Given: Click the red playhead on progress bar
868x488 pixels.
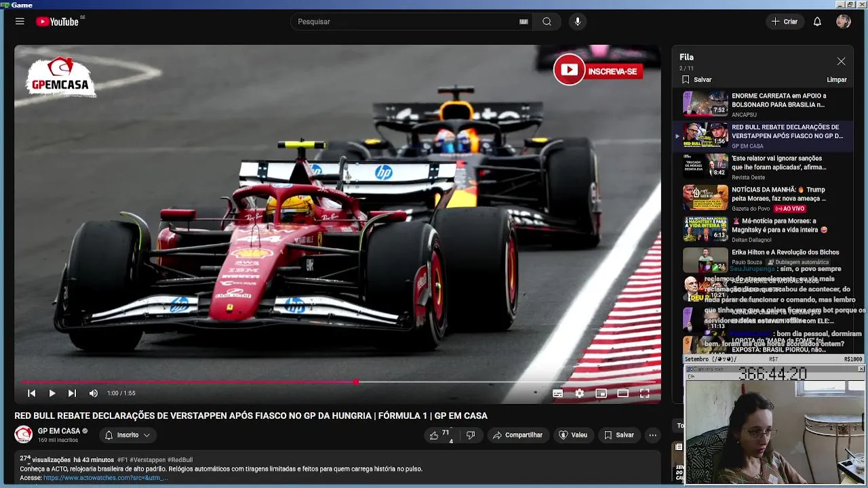Looking at the screenshot, I should pos(355,382).
